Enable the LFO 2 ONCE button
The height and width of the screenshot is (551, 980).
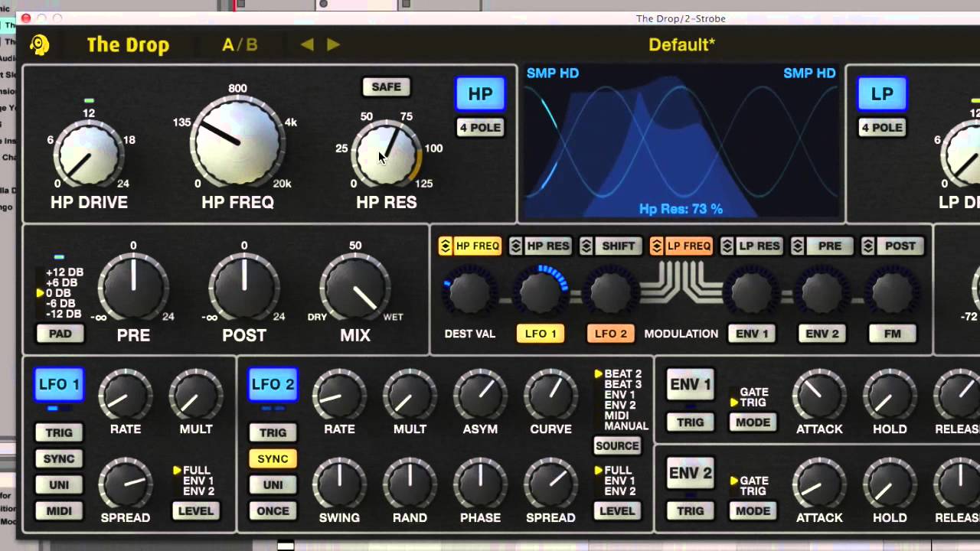[273, 510]
